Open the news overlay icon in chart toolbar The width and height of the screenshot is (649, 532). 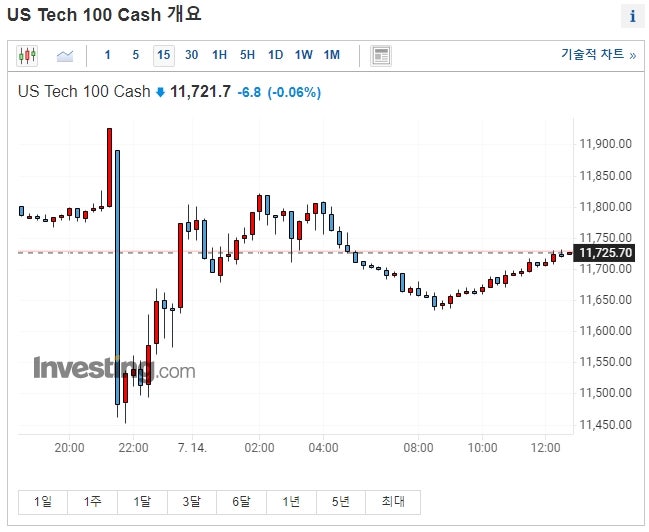(381, 55)
